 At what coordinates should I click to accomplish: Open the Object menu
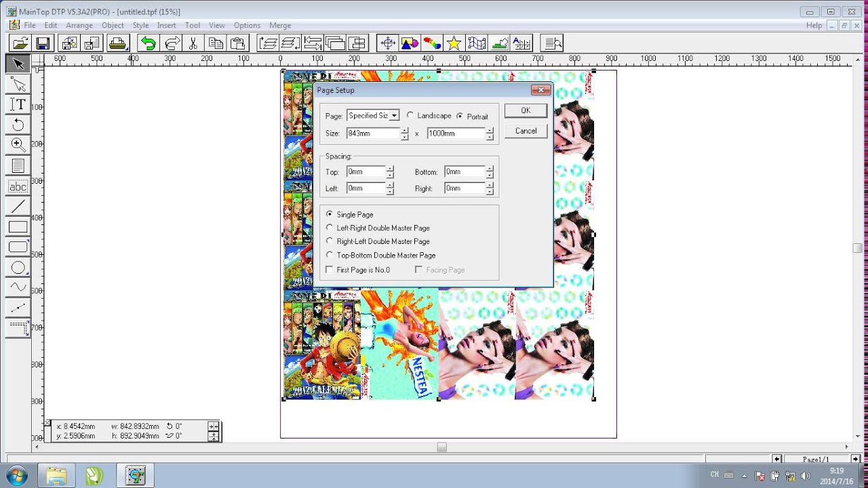[113, 25]
